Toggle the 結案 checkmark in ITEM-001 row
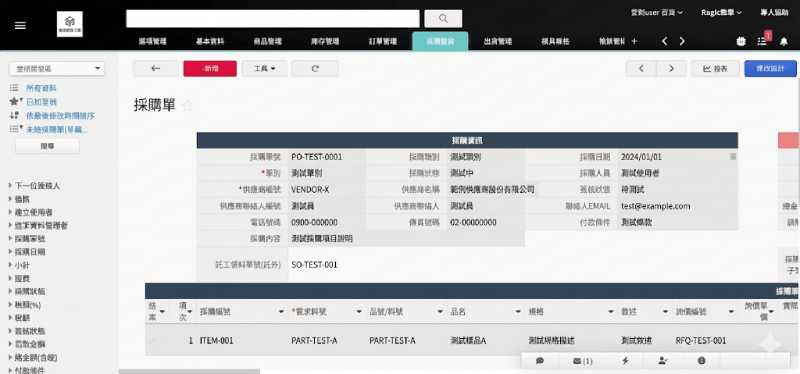Screen dimensions: 800x374 pos(152,340)
